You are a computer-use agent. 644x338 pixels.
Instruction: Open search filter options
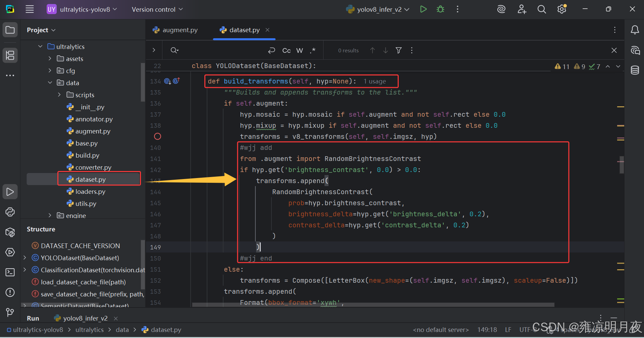(x=399, y=50)
